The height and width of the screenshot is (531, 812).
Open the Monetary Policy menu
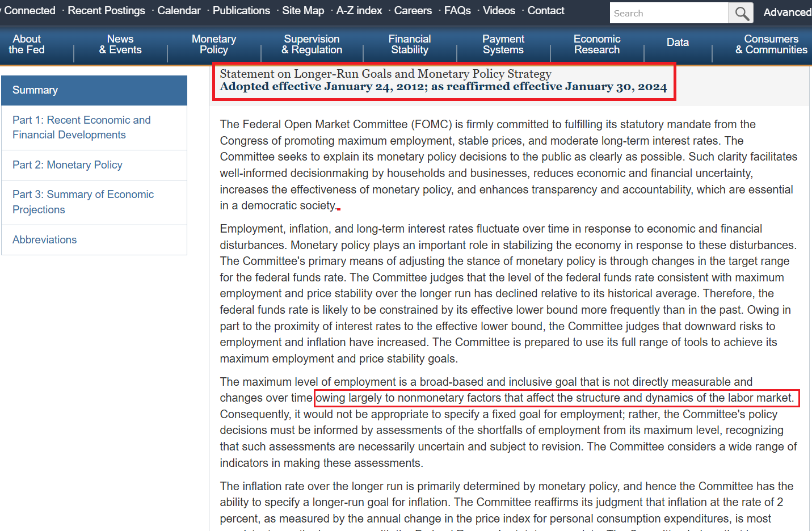tap(214, 44)
